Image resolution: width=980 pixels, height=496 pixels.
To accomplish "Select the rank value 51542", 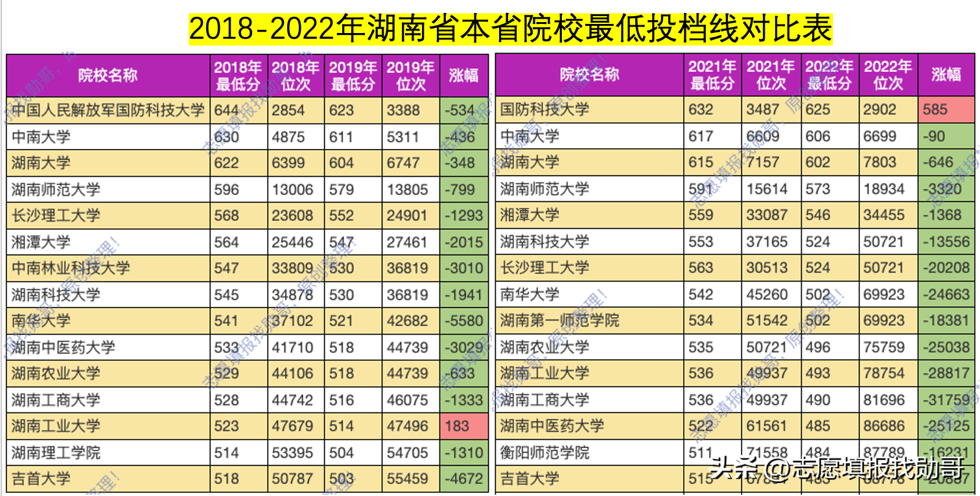I will (767, 321).
